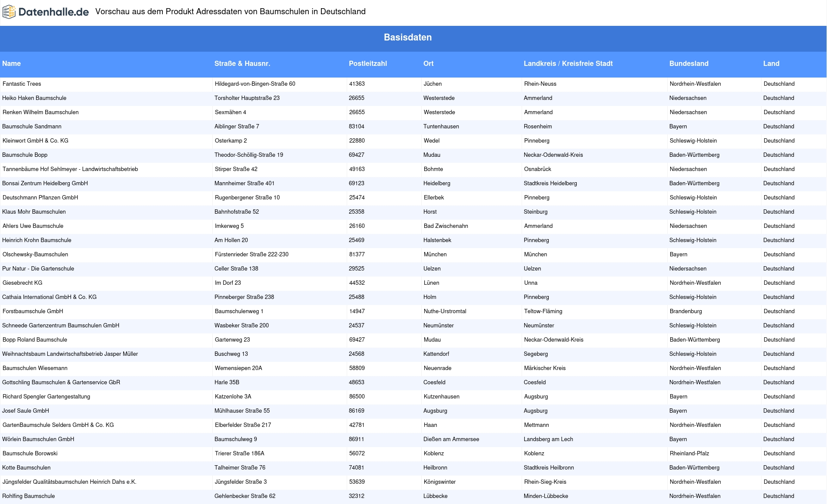This screenshot has width=827, height=504.
Task: Click postal code 14947
Action: tap(357, 311)
